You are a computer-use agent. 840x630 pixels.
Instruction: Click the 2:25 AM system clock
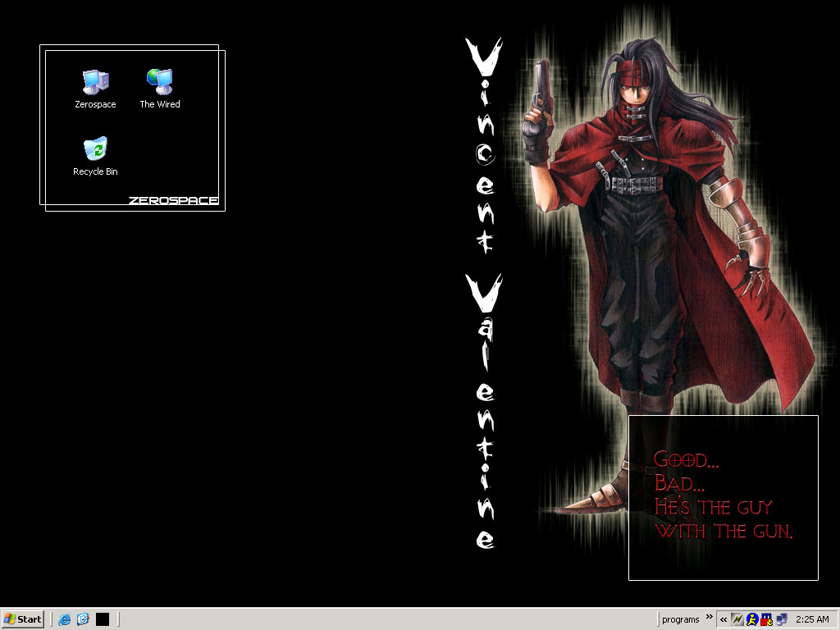point(812,619)
